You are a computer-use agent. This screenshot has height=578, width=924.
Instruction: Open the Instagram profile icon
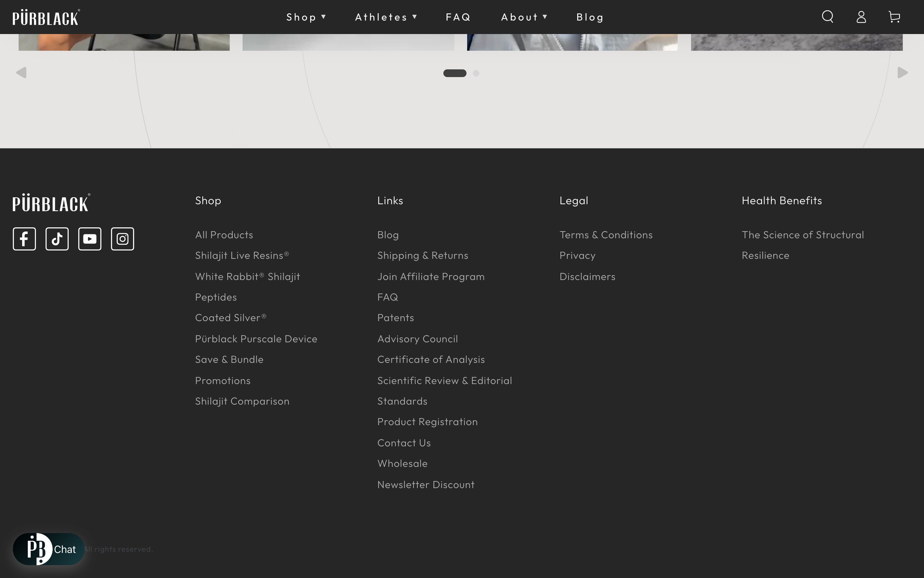[x=123, y=239]
